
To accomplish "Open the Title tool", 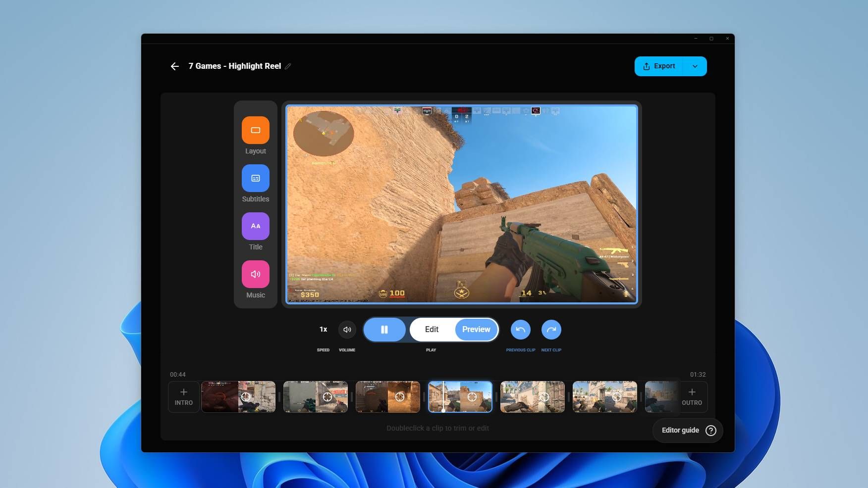I will 256,226.
